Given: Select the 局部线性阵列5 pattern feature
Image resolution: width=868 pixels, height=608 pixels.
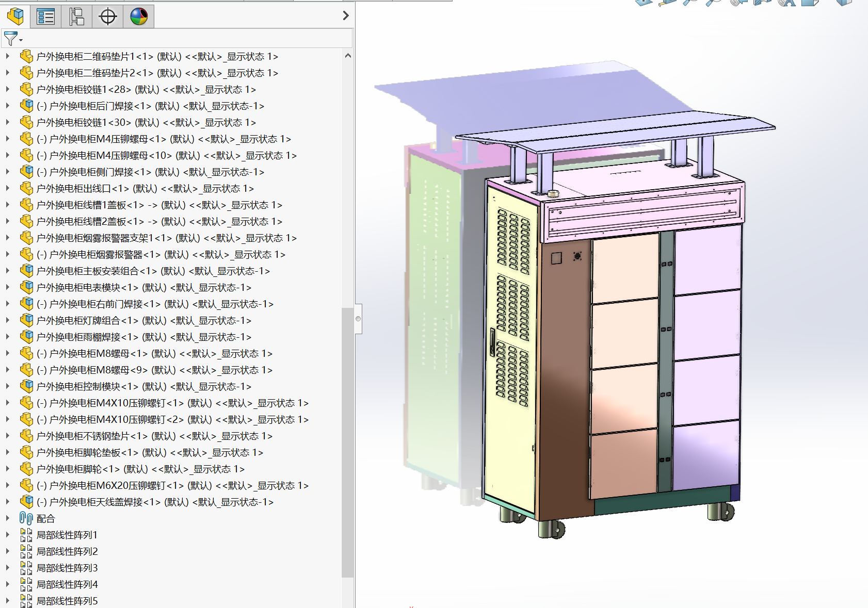Looking at the screenshot, I should 67,601.
